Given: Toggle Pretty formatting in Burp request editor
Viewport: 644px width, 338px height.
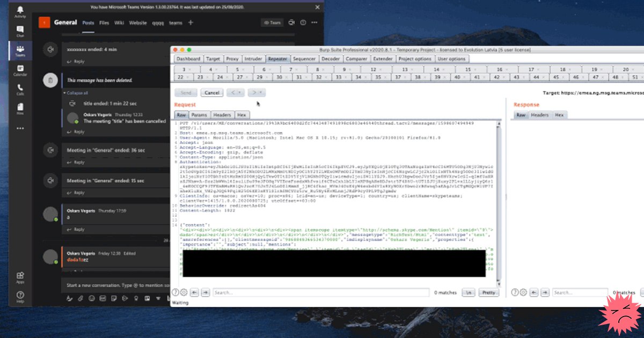Looking at the screenshot, I should pos(488,292).
